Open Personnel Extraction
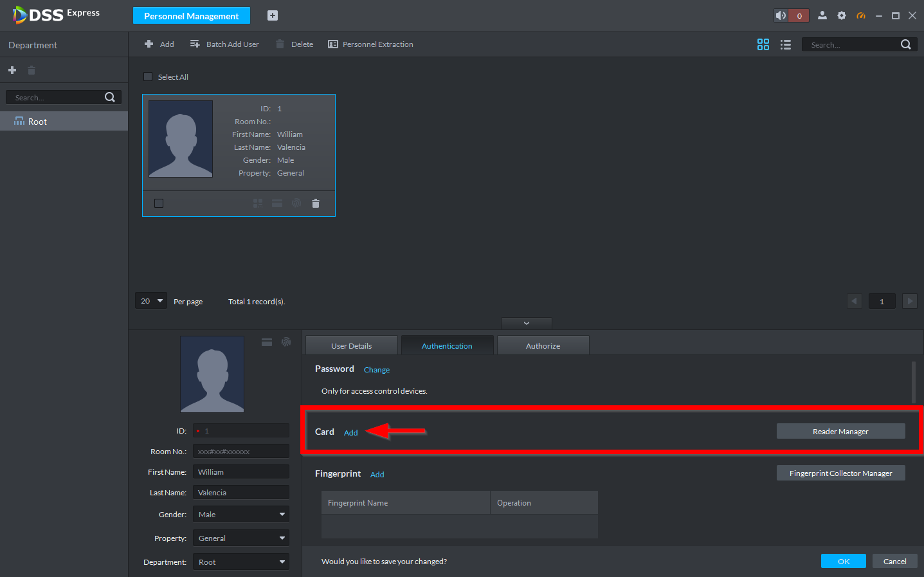Screen dimensions: 924x577 (370, 44)
